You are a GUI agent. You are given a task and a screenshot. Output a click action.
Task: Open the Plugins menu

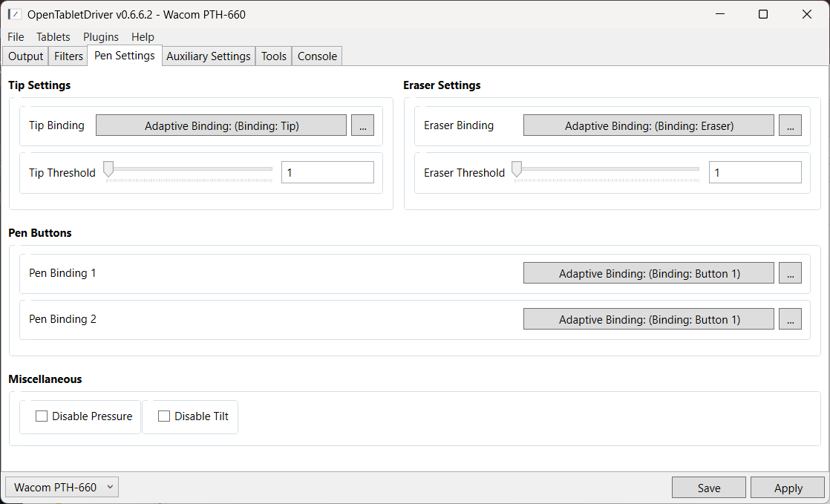(101, 37)
